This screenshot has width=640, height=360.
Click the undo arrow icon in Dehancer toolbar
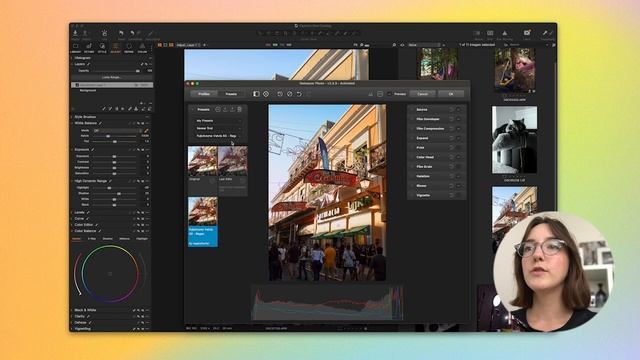[x=300, y=94]
